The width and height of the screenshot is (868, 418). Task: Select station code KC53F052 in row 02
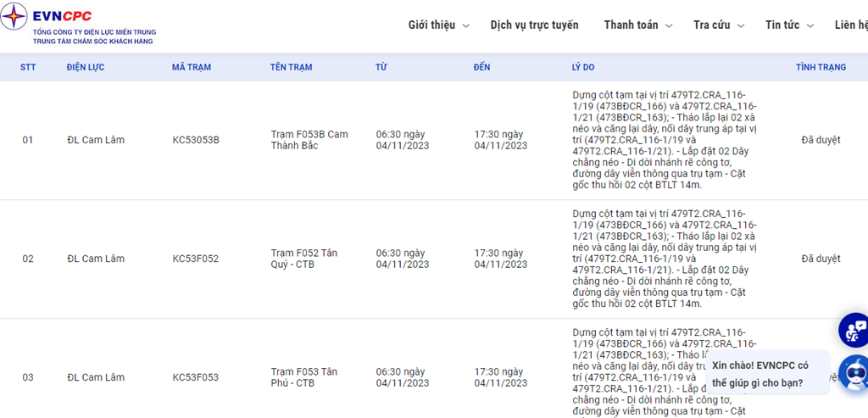click(195, 259)
